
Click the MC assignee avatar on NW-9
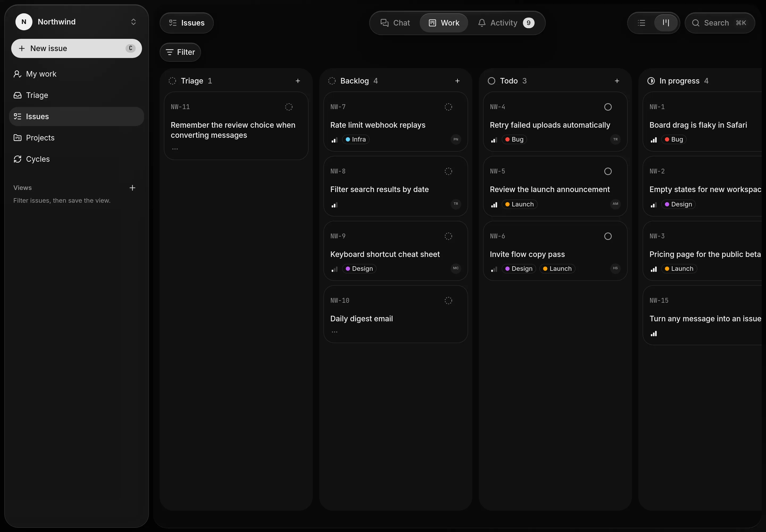point(456,268)
